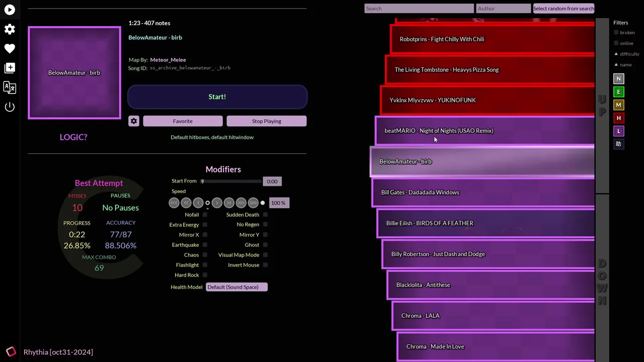Focus the Search input field
Viewport: 644px width, 362px height.
click(x=419, y=9)
